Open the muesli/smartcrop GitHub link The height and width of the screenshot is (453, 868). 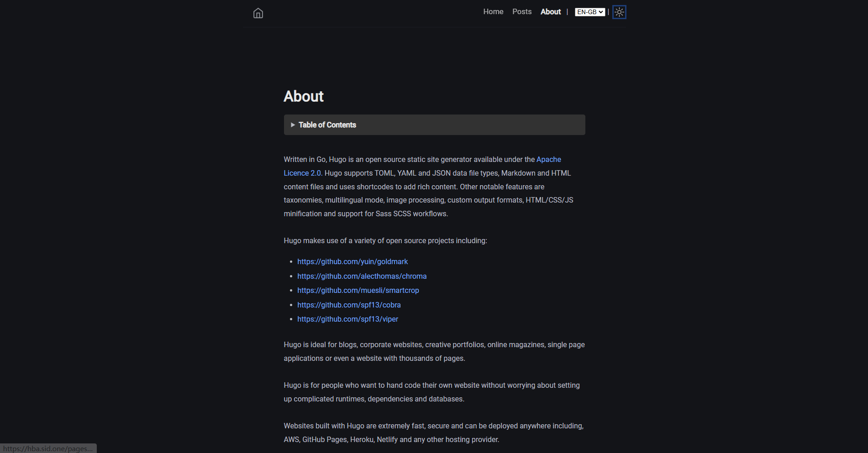(x=358, y=291)
